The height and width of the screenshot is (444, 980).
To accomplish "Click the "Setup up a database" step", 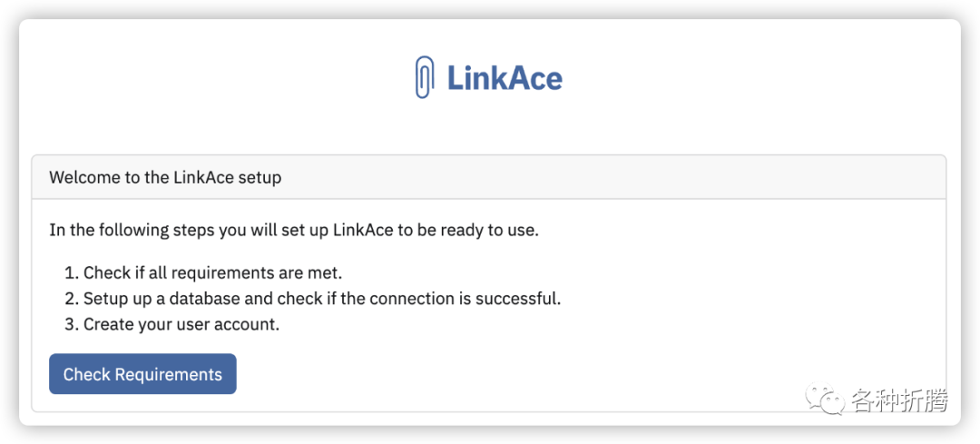I will point(322,299).
